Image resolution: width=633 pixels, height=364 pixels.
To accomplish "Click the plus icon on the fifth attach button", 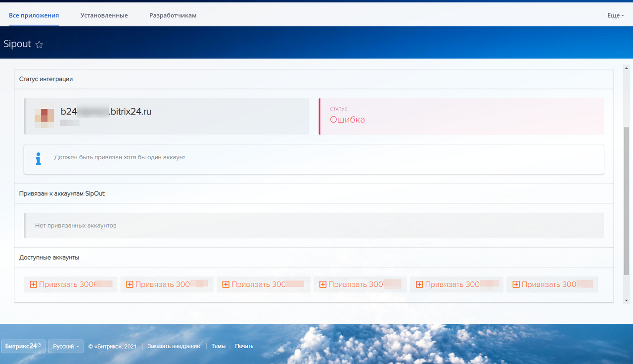I will [419, 284].
